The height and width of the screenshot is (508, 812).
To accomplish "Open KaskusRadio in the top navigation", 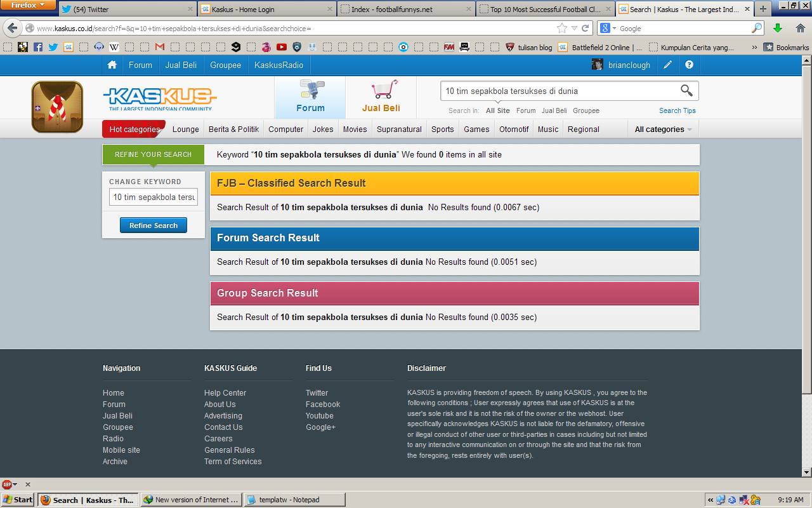I will (x=278, y=65).
